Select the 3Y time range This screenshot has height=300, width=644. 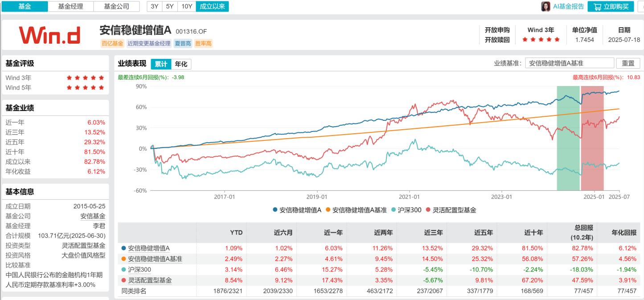coord(155,6)
